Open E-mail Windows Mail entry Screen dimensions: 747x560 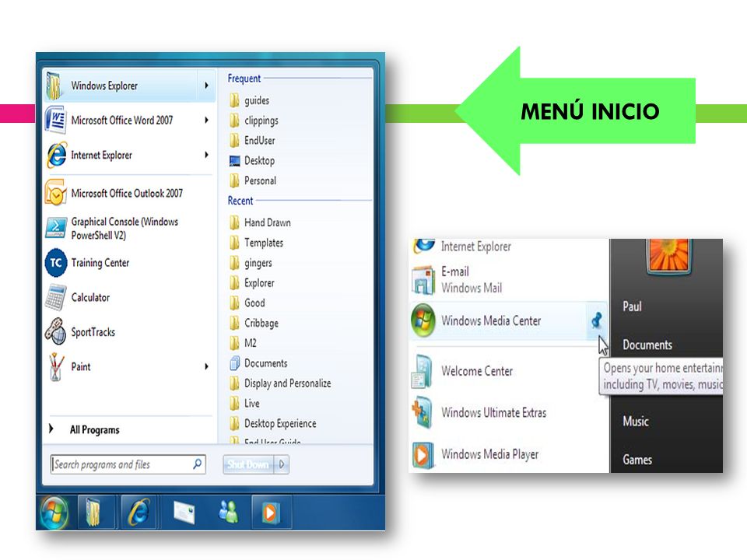508,280
